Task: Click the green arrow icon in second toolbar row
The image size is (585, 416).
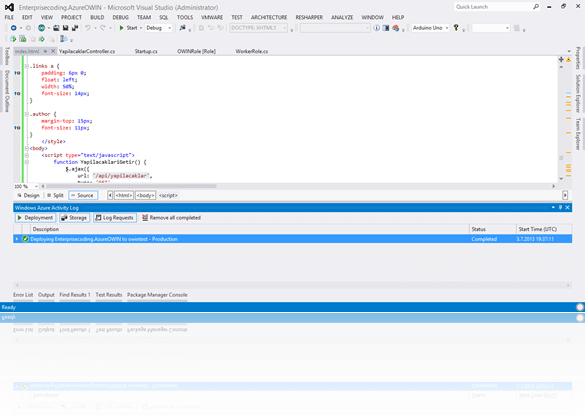Action: [42, 39]
